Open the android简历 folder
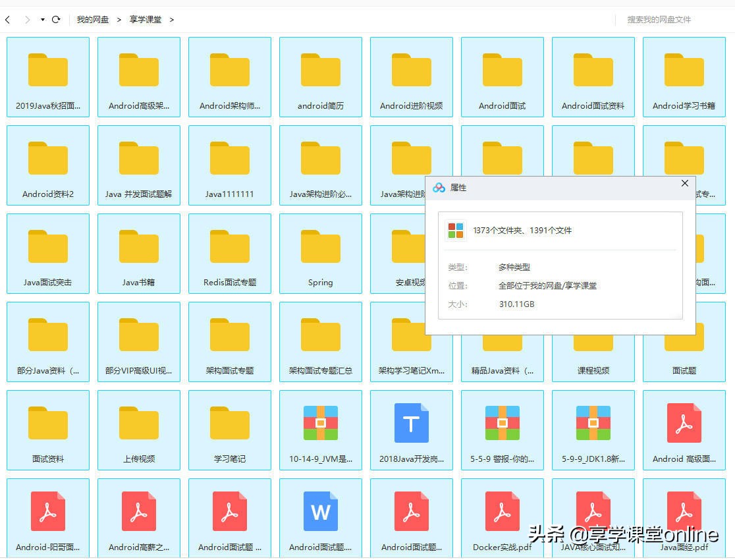This screenshot has height=560, width=735. coord(321,77)
